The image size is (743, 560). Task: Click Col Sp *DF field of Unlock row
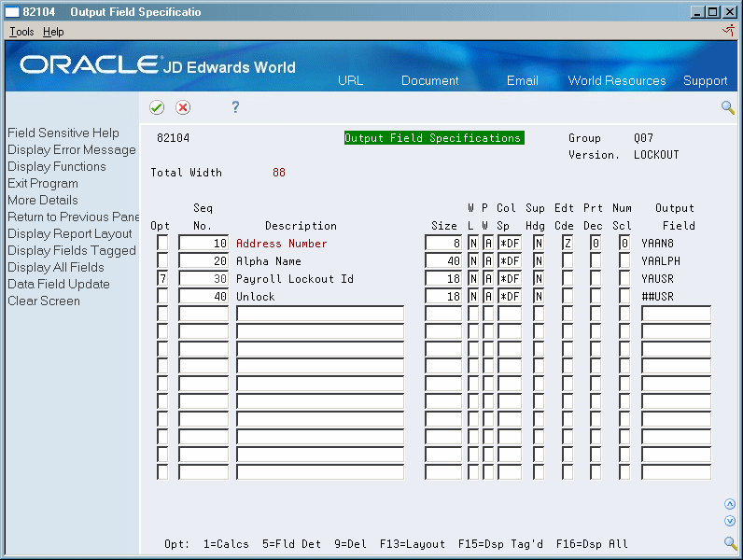tap(510, 296)
